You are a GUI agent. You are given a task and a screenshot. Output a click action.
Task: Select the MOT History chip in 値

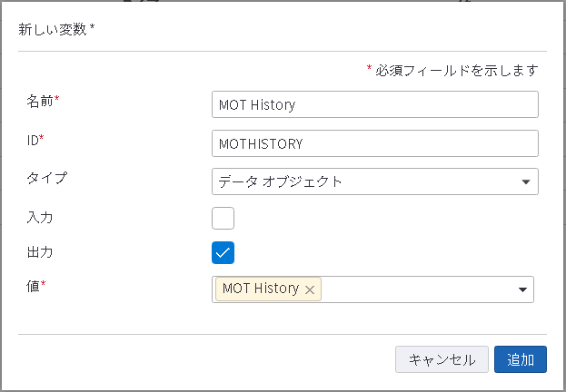pos(260,289)
